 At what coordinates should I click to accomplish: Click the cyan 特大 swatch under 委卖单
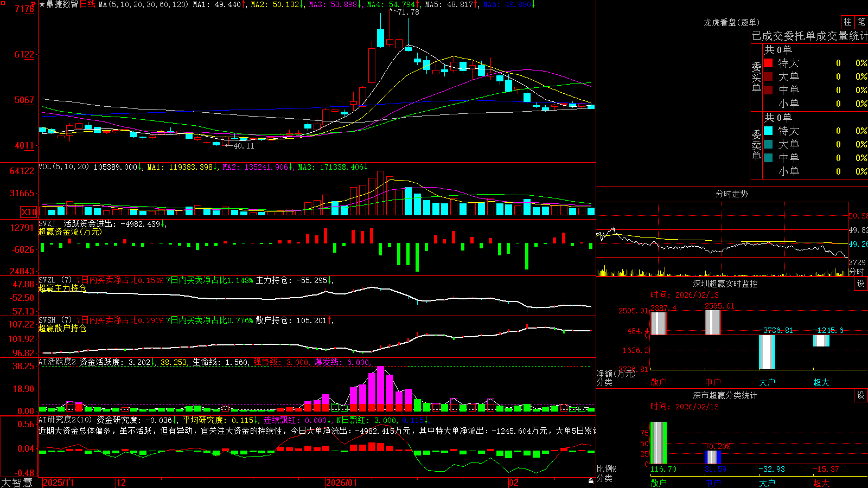point(768,131)
